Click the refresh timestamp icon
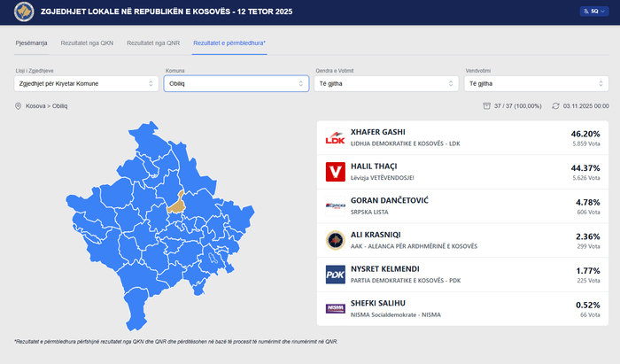This screenshot has width=620, height=364. click(x=555, y=106)
